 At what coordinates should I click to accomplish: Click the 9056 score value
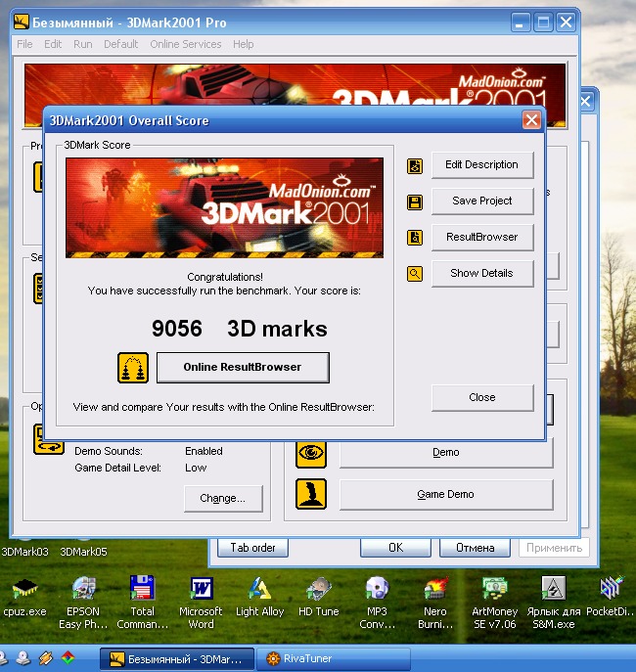(176, 329)
